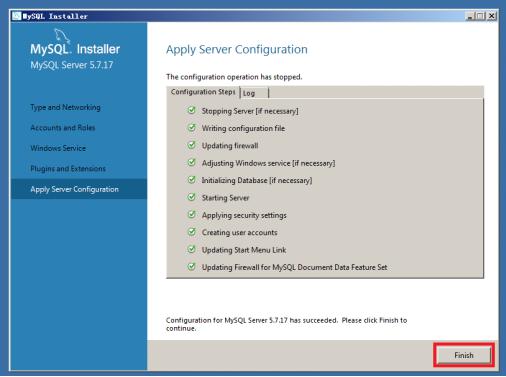Click the MySQL Installer title bar icon
This screenshot has width=506, height=377.
(x=16, y=16)
